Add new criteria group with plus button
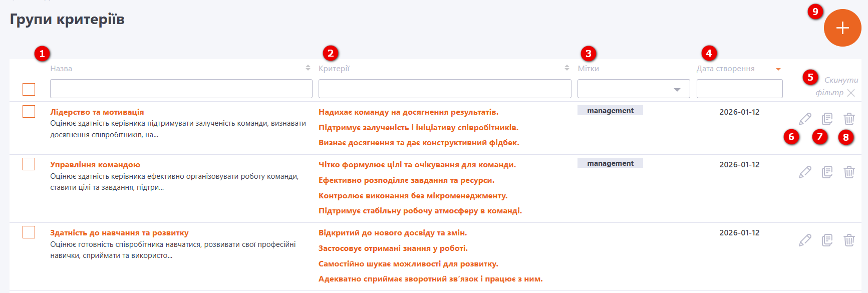Screen dimensions: 868x293 point(842,28)
